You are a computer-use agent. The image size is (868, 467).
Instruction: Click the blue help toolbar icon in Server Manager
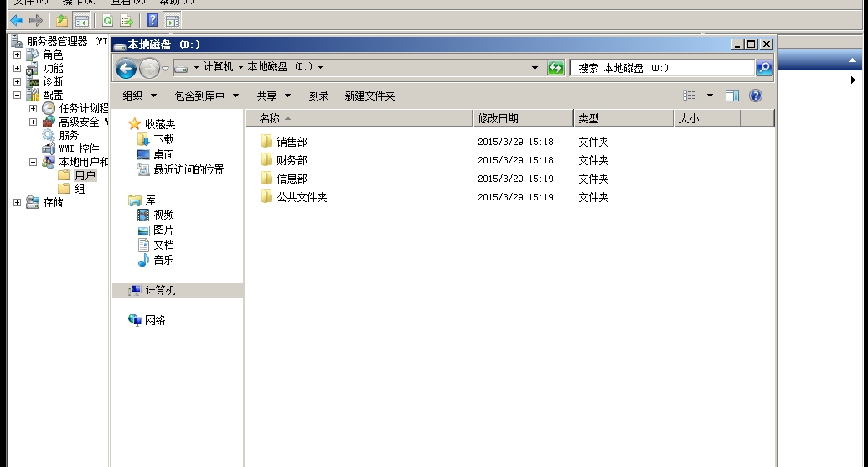tap(152, 21)
